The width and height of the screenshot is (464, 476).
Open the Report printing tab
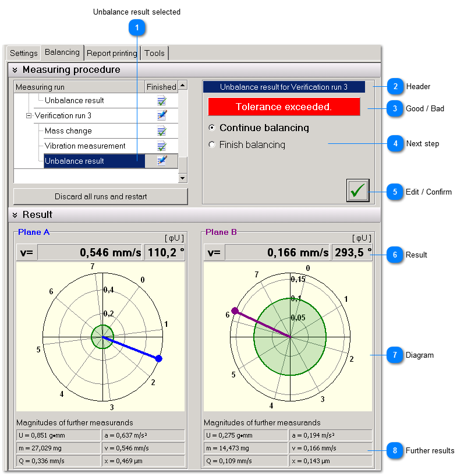[x=112, y=53]
